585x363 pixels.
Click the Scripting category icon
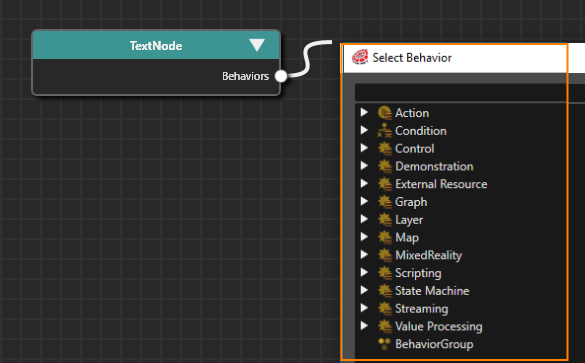coord(385,273)
